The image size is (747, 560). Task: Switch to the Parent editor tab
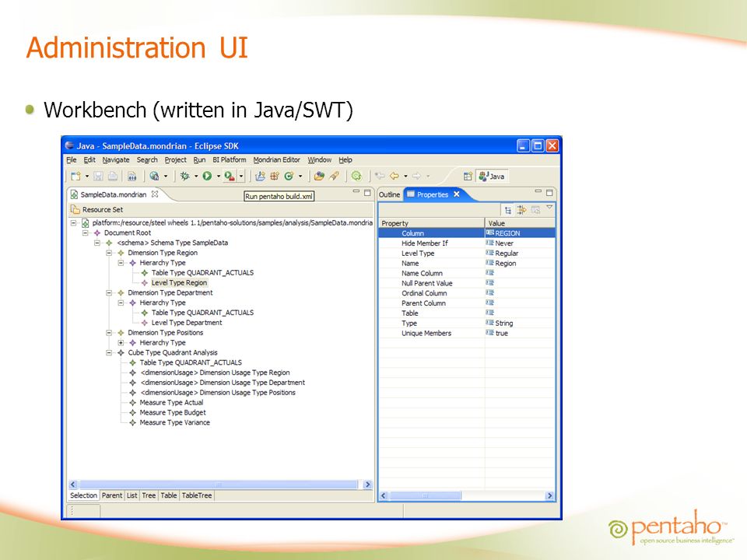point(112,495)
